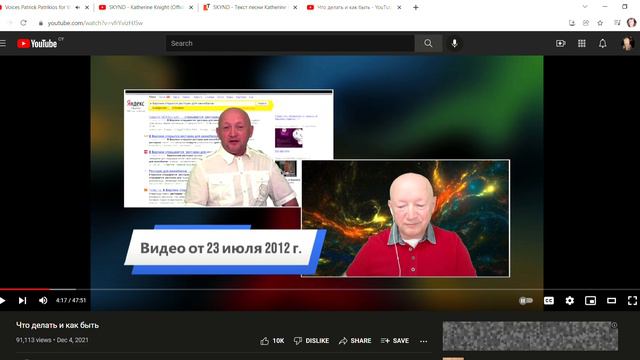640x360 pixels.
Task: Seek on the video progress bar
Action: [320, 289]
